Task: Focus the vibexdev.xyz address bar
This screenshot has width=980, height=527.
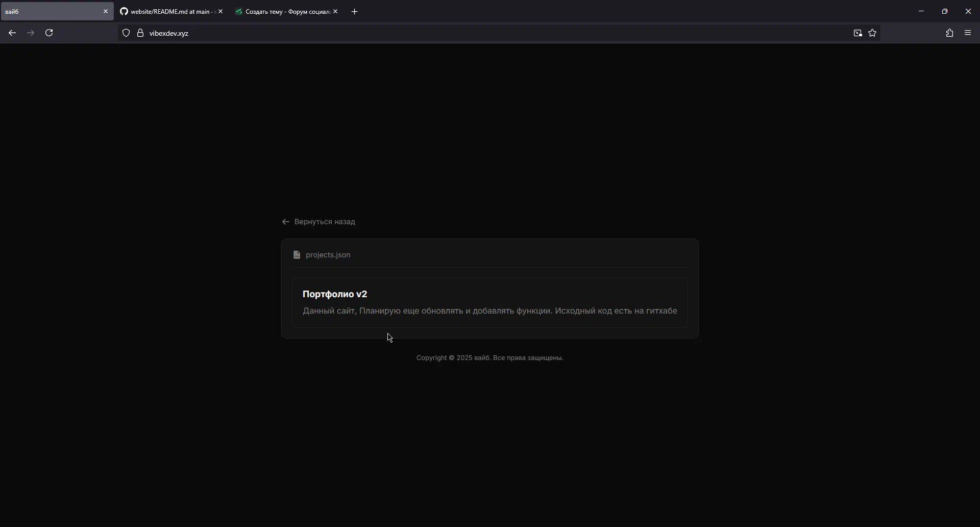Action: [459, 33]
